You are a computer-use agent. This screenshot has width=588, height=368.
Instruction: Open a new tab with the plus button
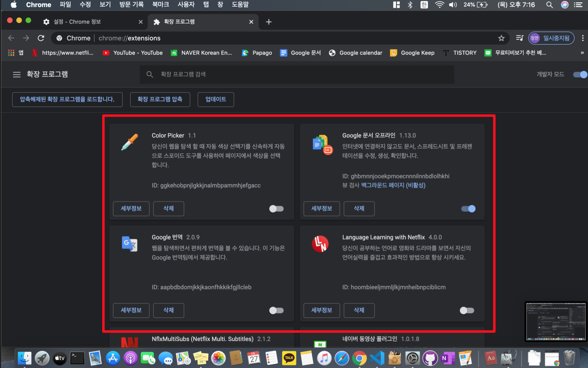click(269, 22)
